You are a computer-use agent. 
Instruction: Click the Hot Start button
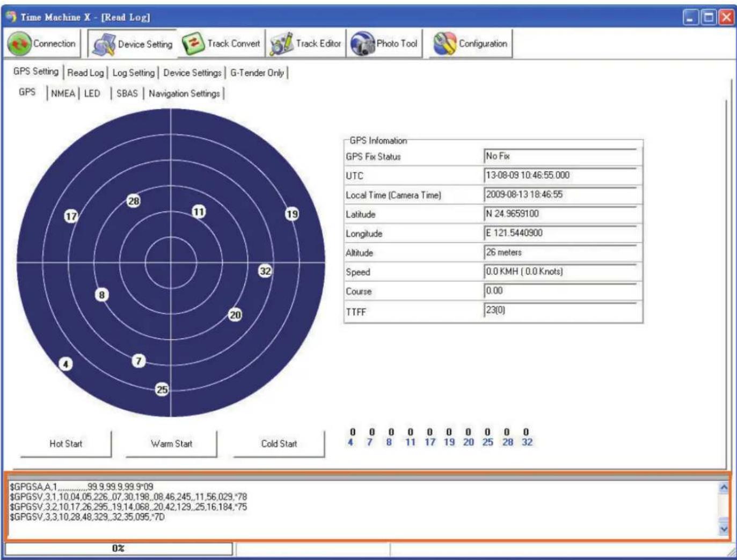click(x=65, y=443)
